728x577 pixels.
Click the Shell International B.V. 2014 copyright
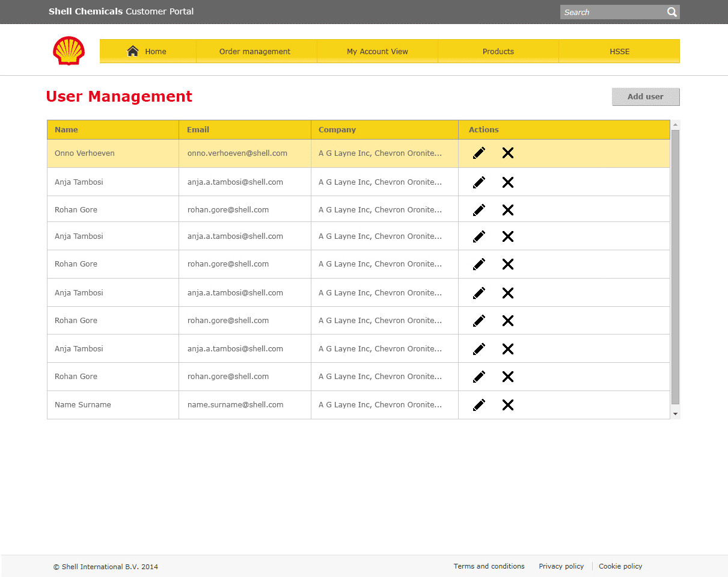(x=106, y=567)
